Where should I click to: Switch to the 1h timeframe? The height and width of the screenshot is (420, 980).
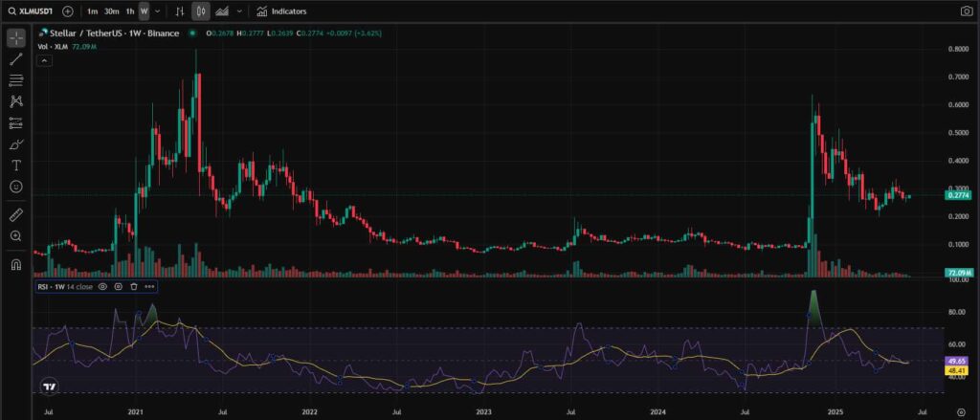pyautogui.click(x=130, y=11)
